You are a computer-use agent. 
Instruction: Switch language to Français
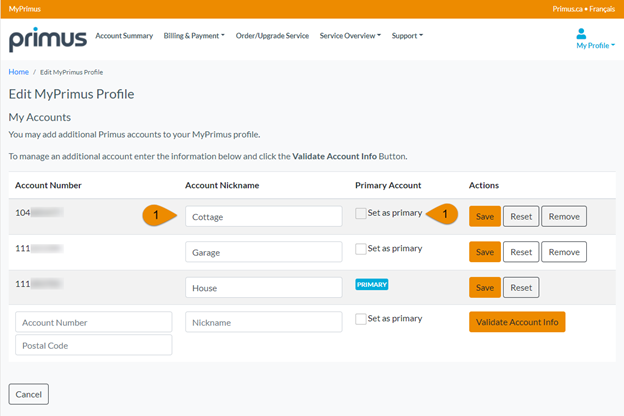point(602,9)
